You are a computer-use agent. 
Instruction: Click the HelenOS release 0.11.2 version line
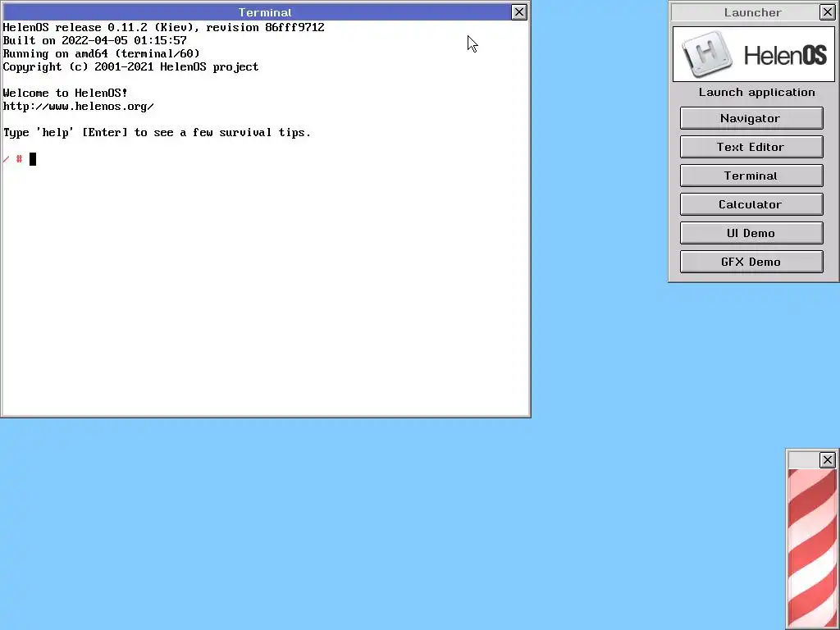point(163,27)
